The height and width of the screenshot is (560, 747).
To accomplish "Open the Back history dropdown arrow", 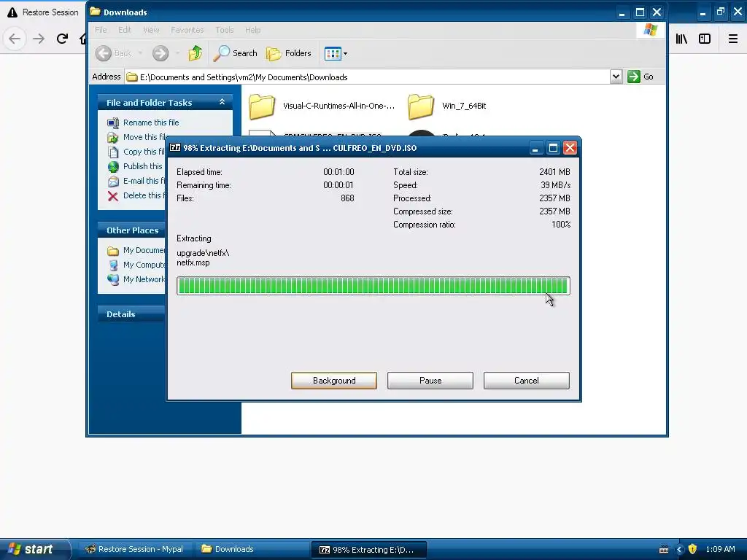I will click(140, 53).
